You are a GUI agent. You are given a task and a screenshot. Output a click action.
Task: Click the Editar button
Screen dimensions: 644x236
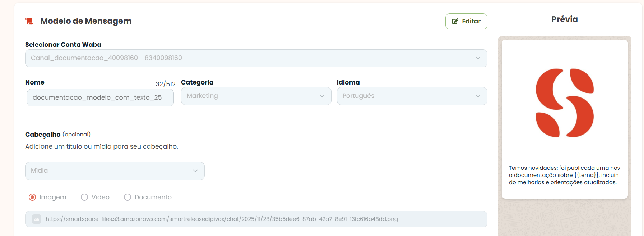(466, 21)
